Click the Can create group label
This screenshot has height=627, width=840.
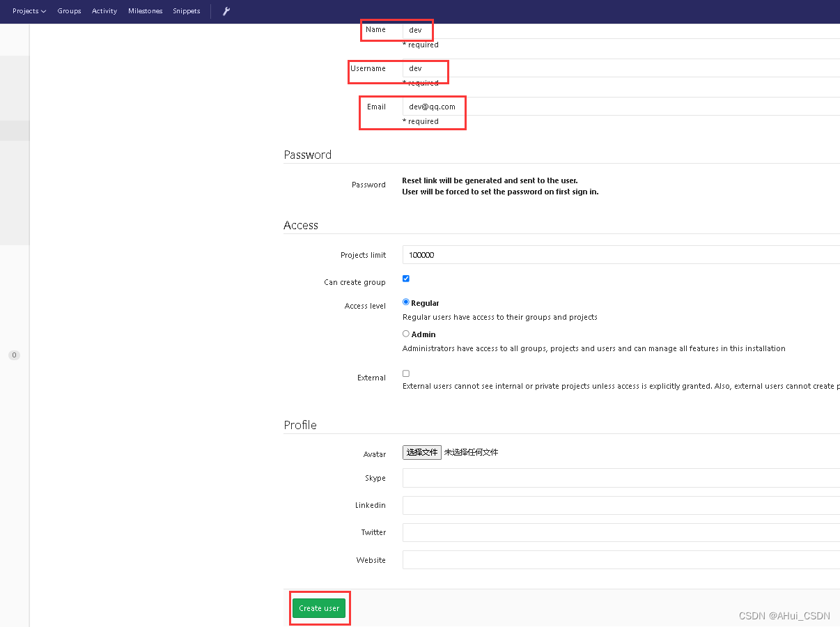(x=355, y=282)
